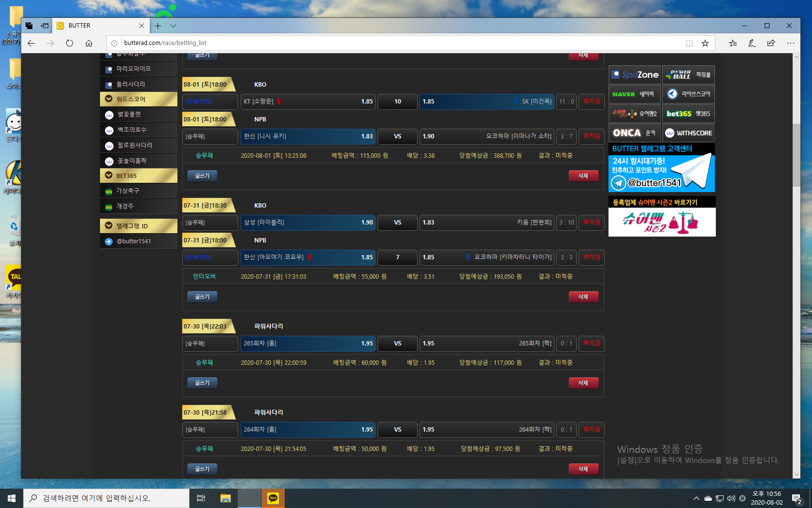This screenshot has height=508, width=812.
Task: Click the browser refresh icon
Action: tap(70, 43)
